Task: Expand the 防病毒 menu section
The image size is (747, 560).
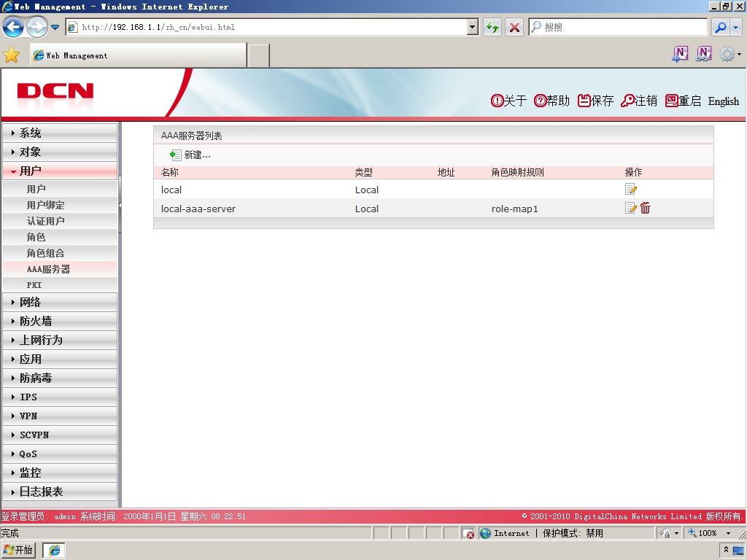Action: (x=60, y=378)
